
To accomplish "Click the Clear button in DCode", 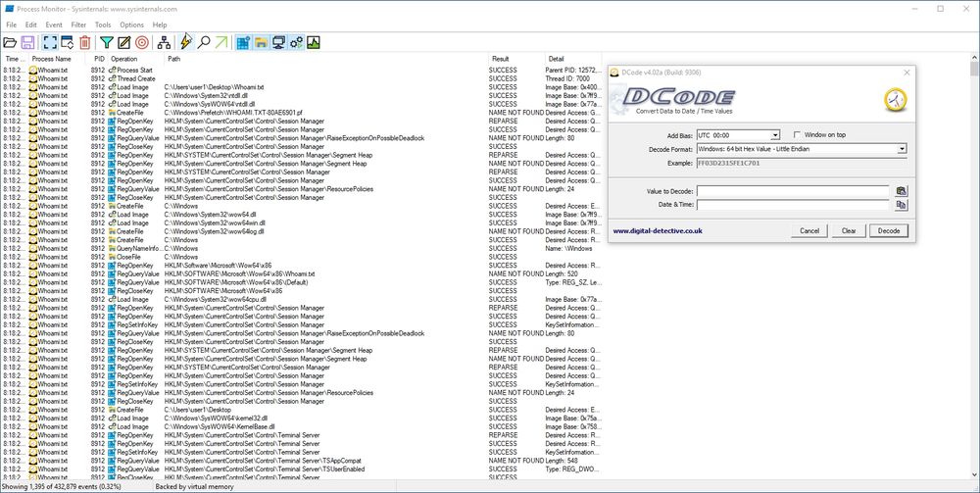I will tap(849, 230).
